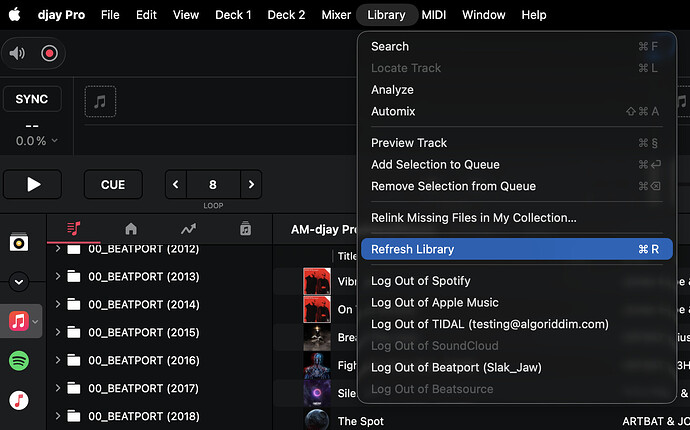Choose Relink Missing Files in My Collection

[x=517, y=218]
